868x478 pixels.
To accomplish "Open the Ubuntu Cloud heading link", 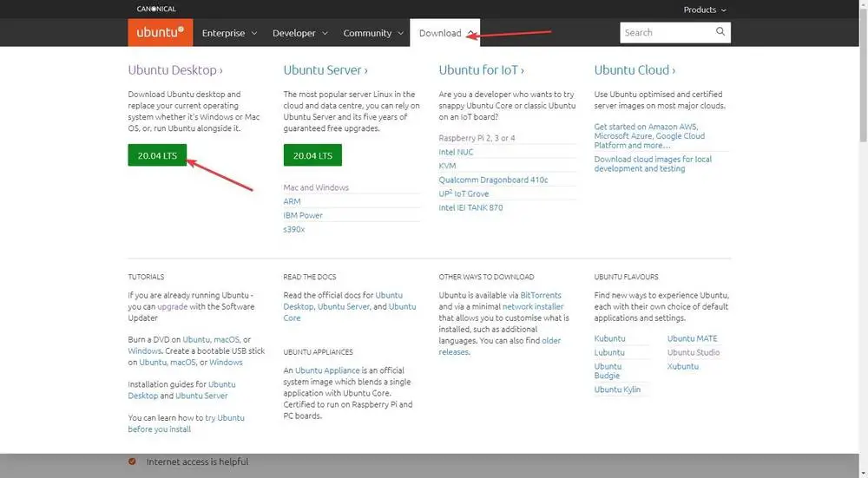I will (635, 70).
